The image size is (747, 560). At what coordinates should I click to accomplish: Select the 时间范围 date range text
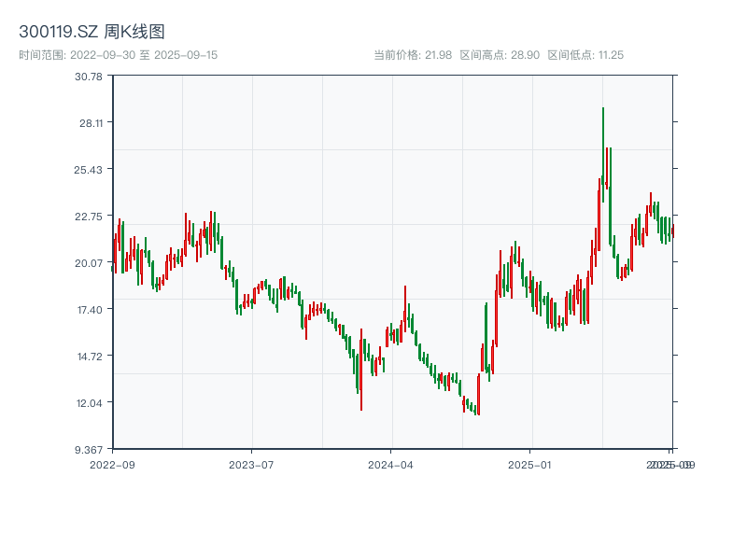click(x=118, y=55)
